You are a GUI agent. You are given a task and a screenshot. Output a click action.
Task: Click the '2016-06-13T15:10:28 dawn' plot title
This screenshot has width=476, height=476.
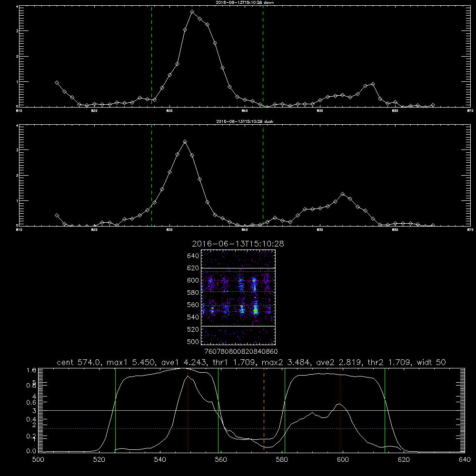(245, 2)
